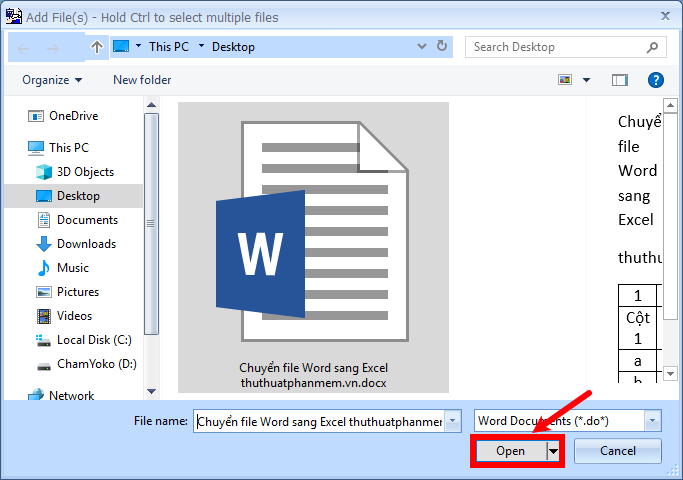
Task: Click the Forward navigation arrow
Action: (x=53, y=48)
